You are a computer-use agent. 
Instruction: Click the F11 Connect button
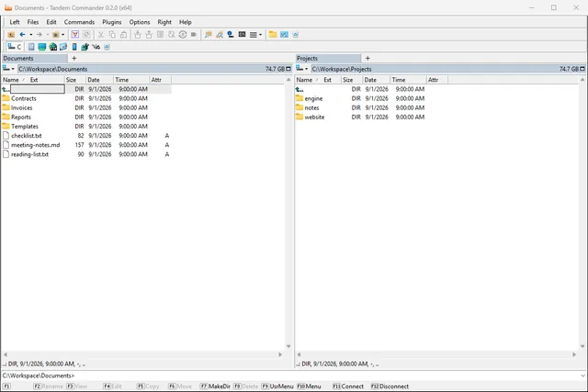tap(348, 386)
